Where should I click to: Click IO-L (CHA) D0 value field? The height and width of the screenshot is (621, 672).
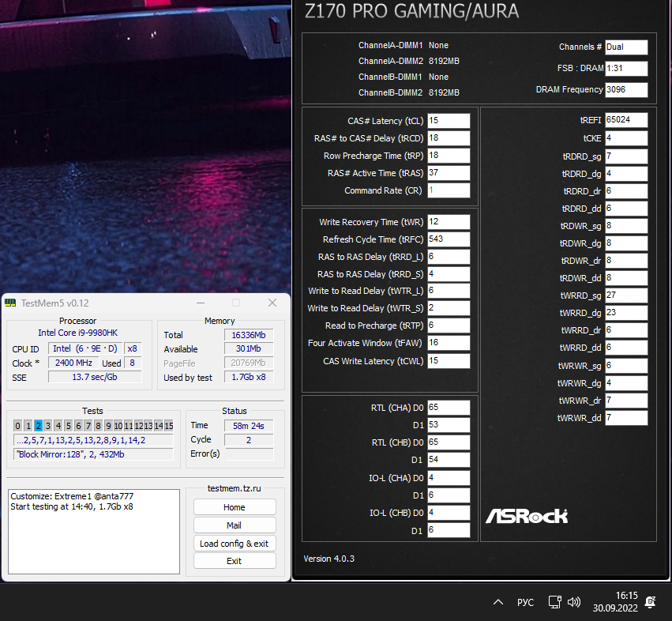click(x=449, y=478)
